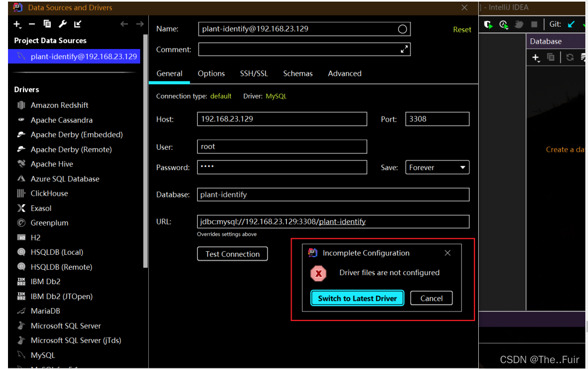Focus the User field
The width and height of the screenshot is (588, 369).
[x=282, y=147]
